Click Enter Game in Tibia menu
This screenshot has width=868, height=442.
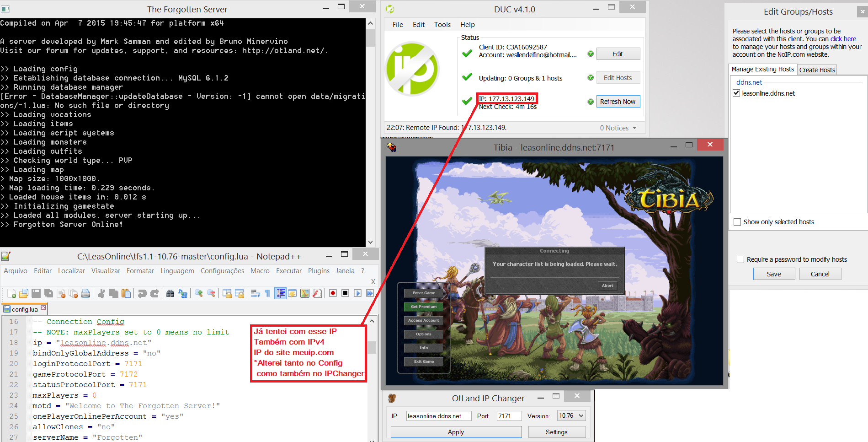(424, 293)
